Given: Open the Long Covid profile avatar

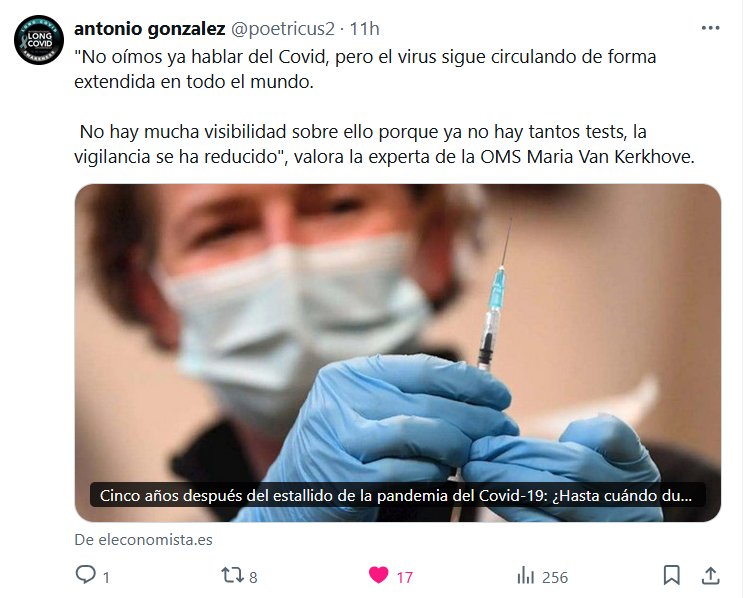Looking at the screenshot, I should (x=39, y=40).
